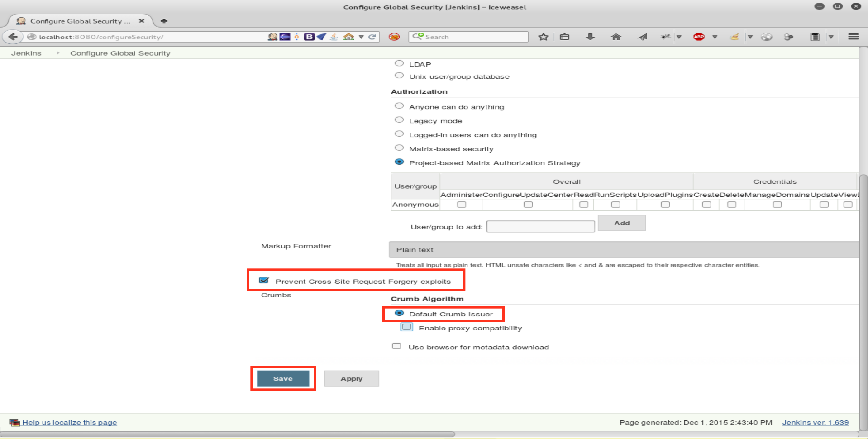This screenshot has height=439, width=868.
Task: Click the Adblock Plus ABP icon
Action: point(699,37)
